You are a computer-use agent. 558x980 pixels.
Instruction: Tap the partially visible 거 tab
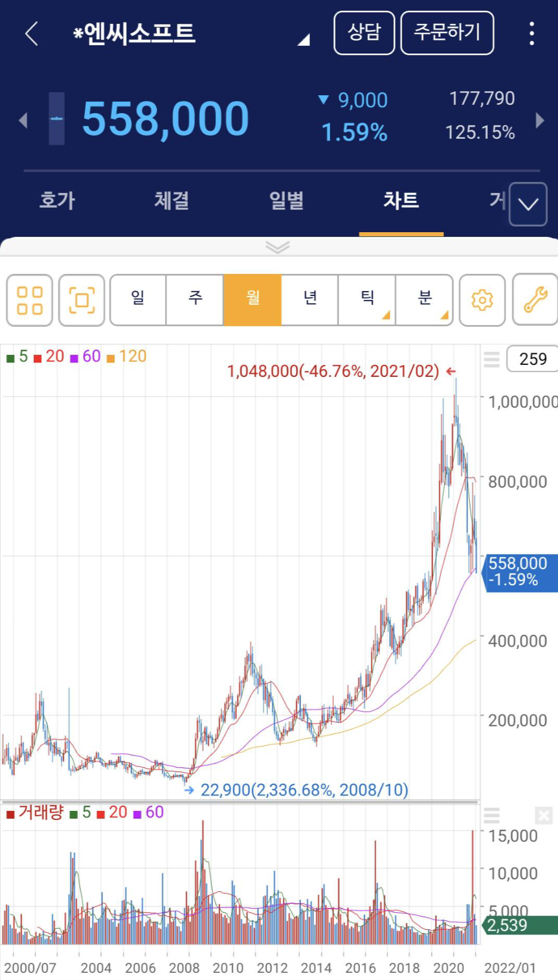[497, 200]
